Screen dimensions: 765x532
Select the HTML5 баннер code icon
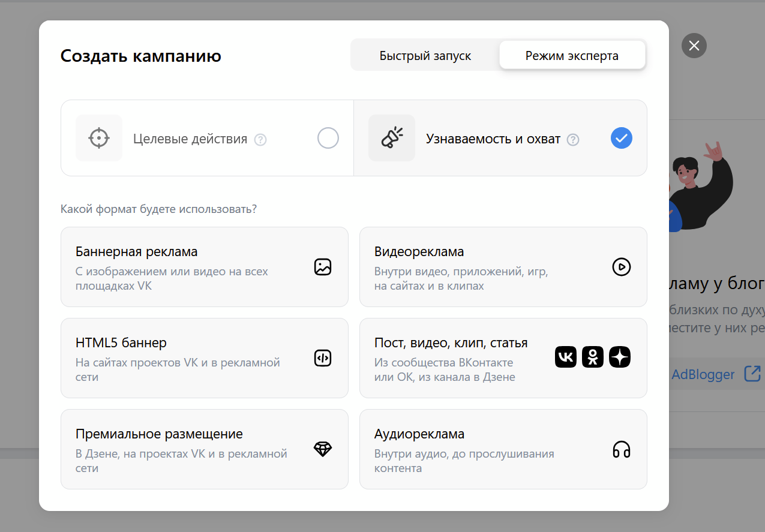(322, 358)
